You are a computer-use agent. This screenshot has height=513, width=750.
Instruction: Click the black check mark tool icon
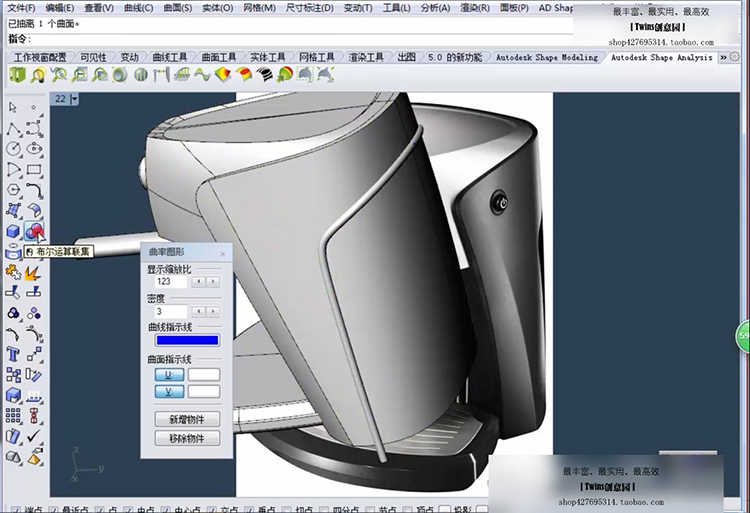tap(34, 436)
